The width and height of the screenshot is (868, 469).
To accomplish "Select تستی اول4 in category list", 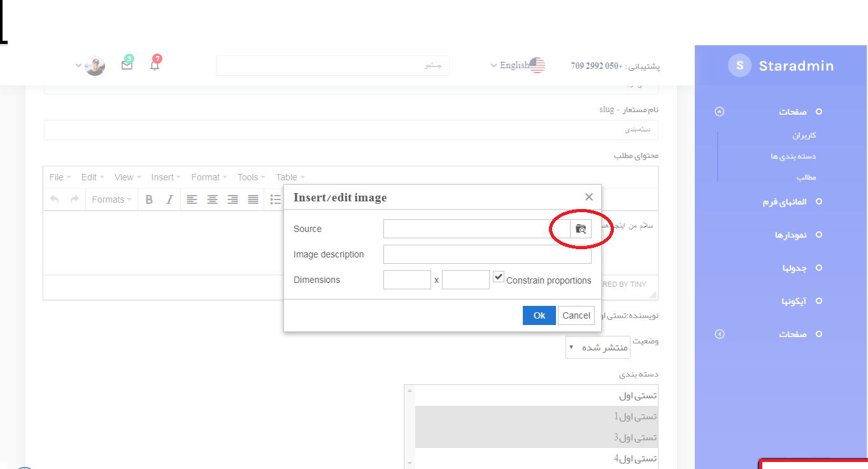I will [536, 459].
